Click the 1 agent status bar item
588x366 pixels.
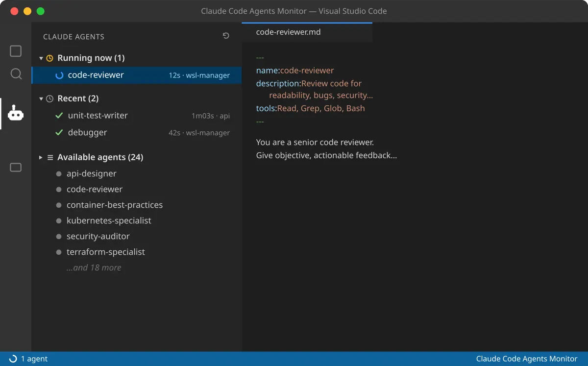pyautogui.click(x=28, y=359)
